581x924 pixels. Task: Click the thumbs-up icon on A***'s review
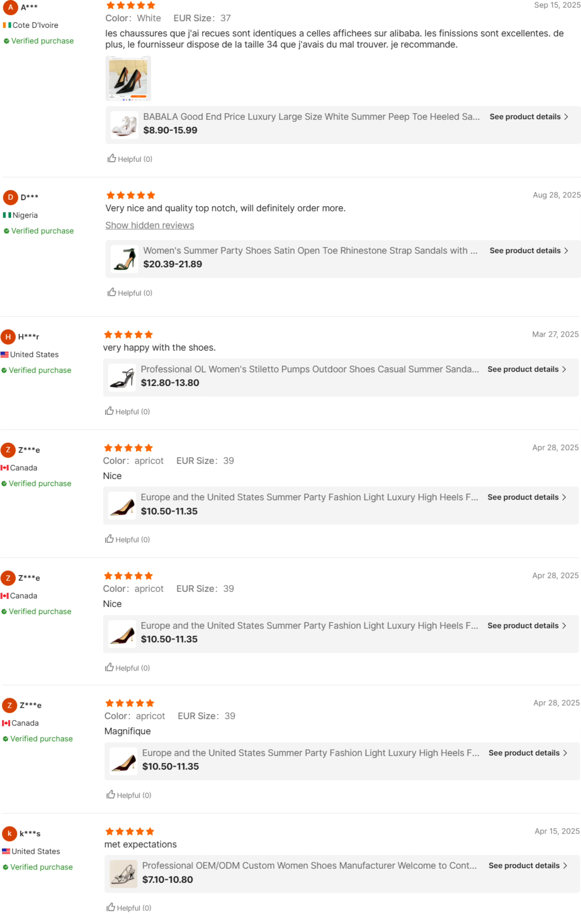[112, 159]
